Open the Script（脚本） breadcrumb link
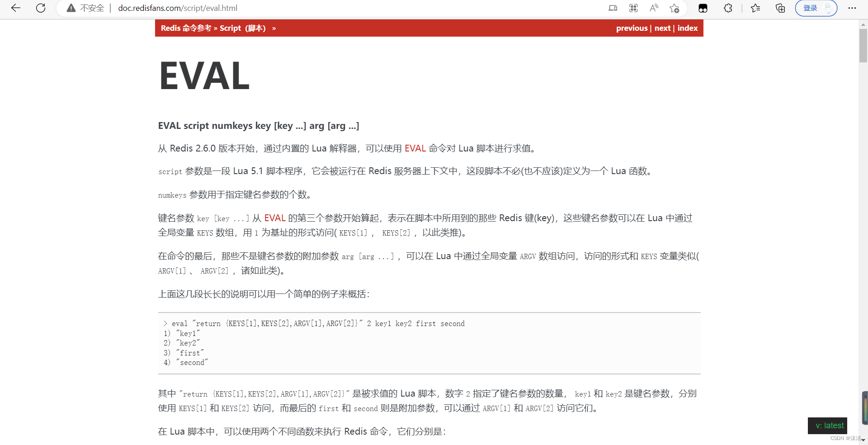868x445 pixels. point(243,28)
